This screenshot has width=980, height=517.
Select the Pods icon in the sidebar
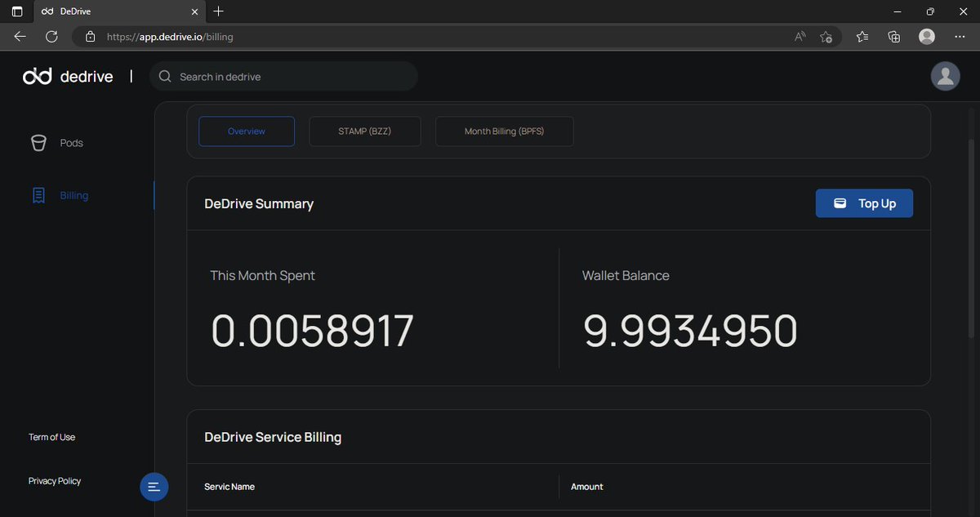(38, 142)
